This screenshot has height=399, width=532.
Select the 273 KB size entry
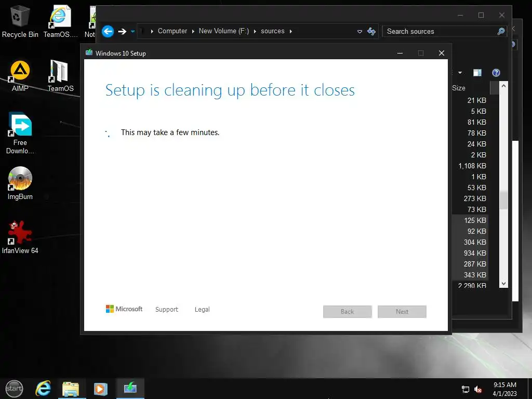pyautogui.click(x=475, y=198)
